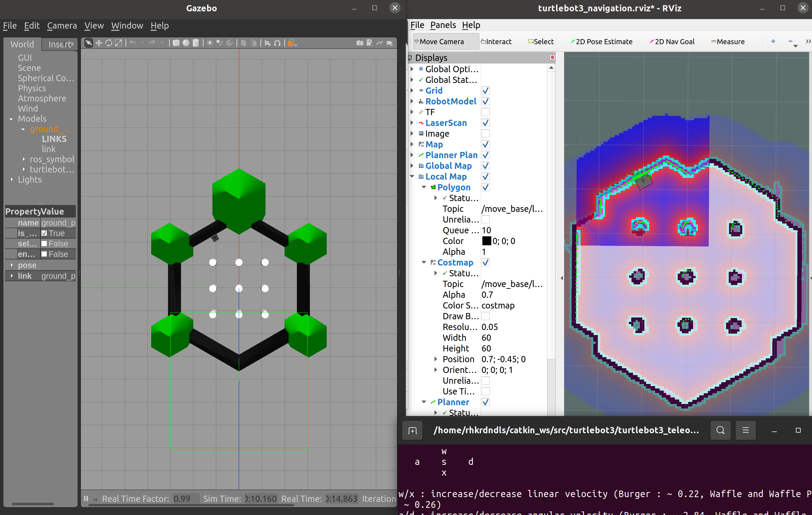Image resolution: width=812 pixels, height=515 pixels.
Task: Click the video record icon in Gazebo
Action: click(x=390, y=43)
